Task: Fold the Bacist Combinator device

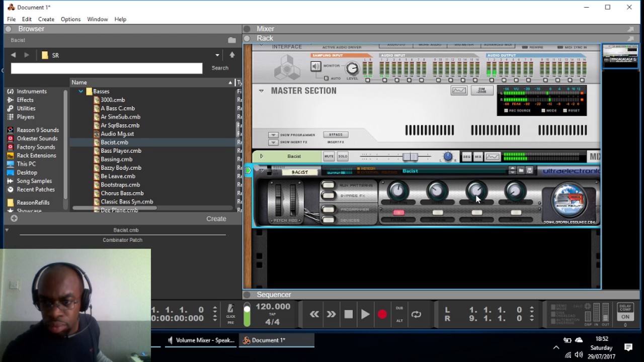Action: click(x=261, y=171)
